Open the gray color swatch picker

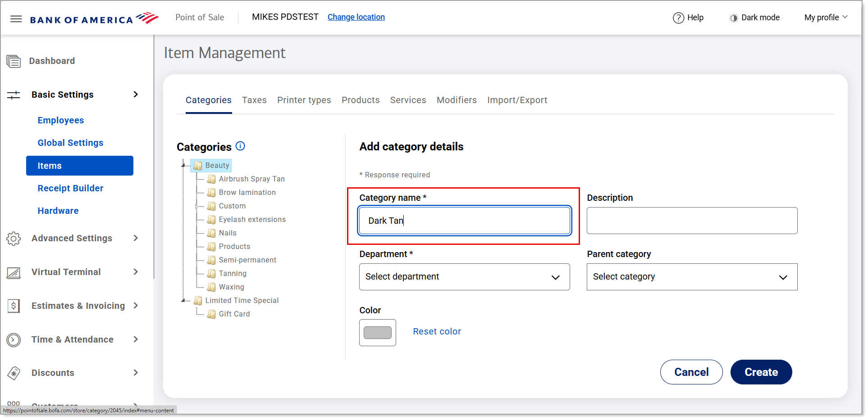[x=378, y=333]
